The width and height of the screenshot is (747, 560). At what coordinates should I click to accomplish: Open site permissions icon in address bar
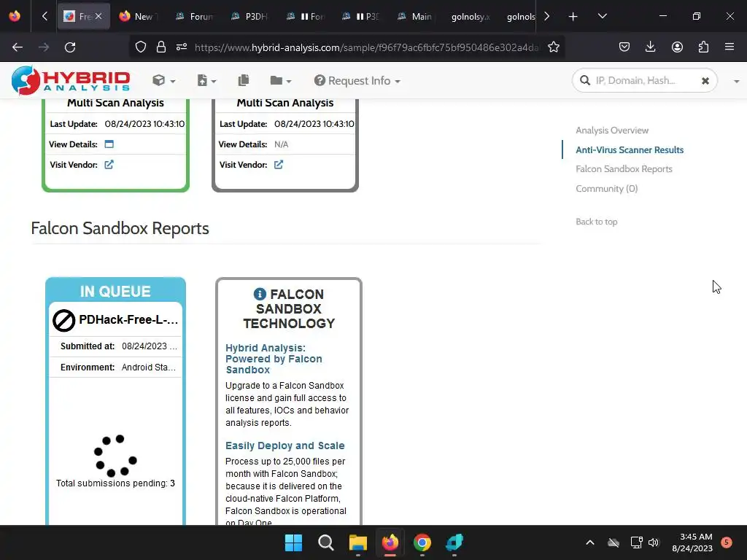182,47
